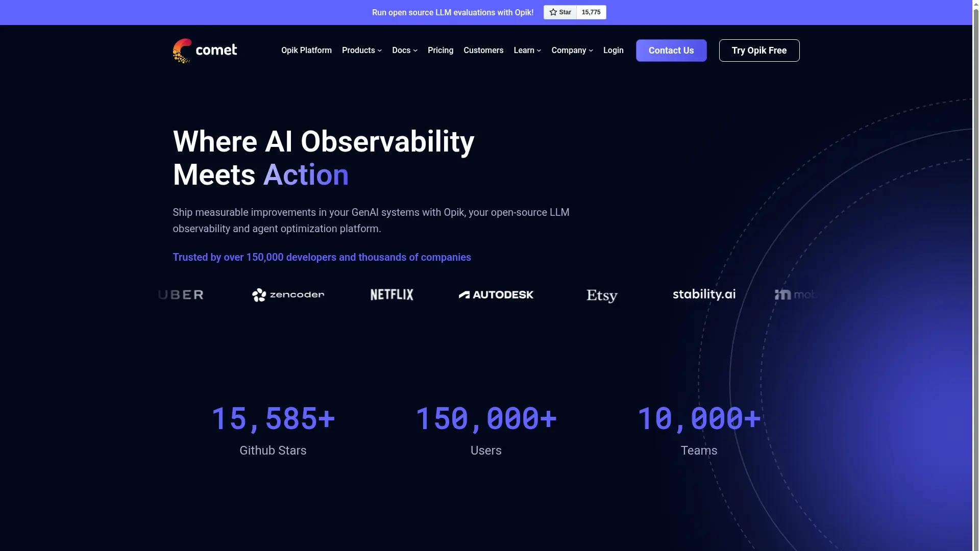Click the Try Opik Free button
The image size is (980, 551).
coord(759,50)
